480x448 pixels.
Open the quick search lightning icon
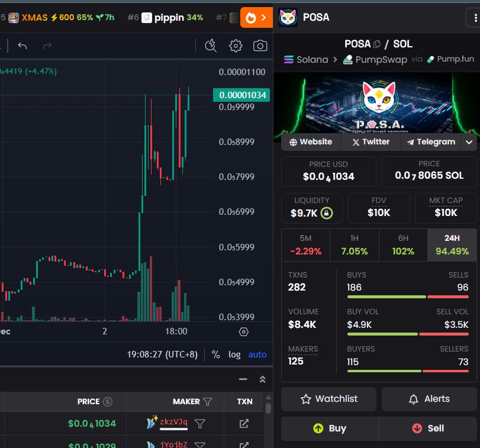pyautogui.click(x=211, y=46)
